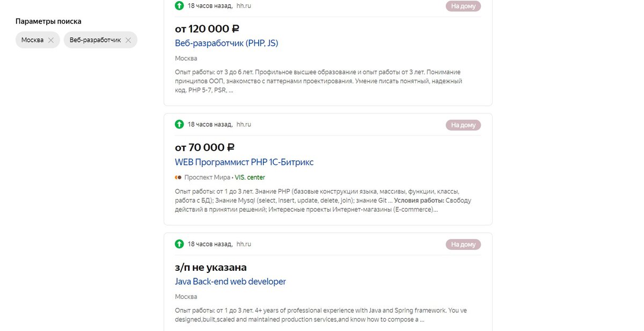The height and width of the screenshot is (331, 644).
Task: Open the vacancy 'Веб-разработчик (PHP, JS)'
Action: [x=226, y=43]
